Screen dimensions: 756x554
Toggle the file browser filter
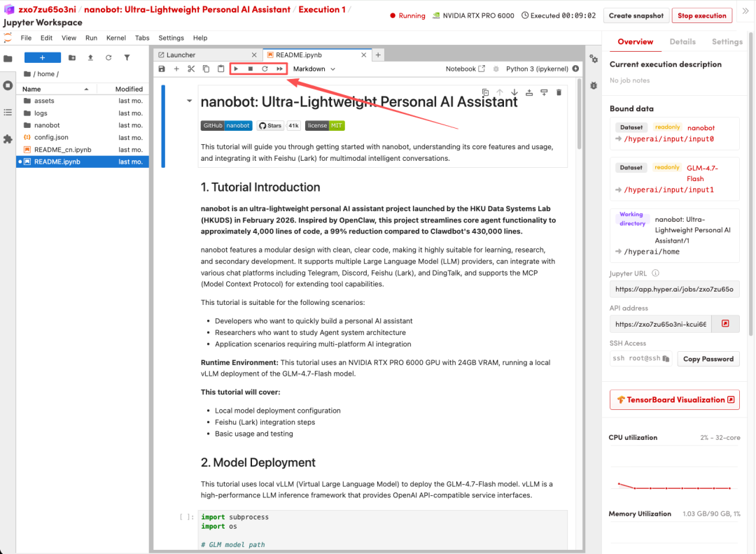(x=127, y=58)
